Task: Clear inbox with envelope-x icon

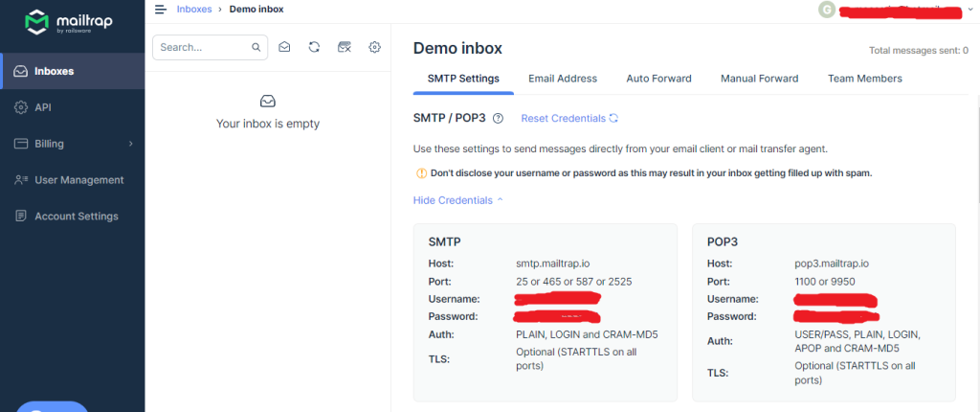Action: 345,47
